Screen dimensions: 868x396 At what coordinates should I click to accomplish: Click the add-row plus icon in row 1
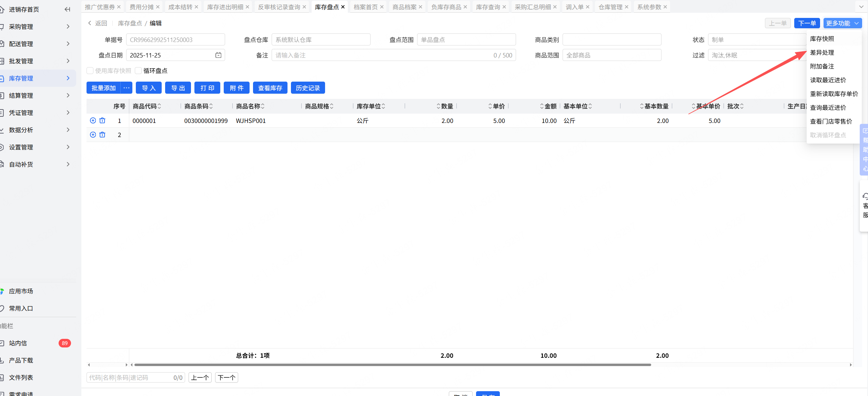[x=93, y=121]
